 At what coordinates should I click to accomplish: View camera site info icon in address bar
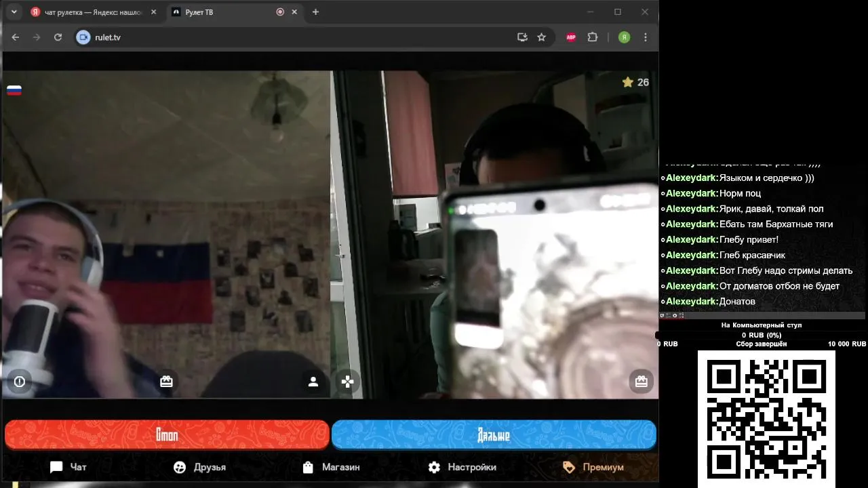pyautogui.click(x=83, y=37)
